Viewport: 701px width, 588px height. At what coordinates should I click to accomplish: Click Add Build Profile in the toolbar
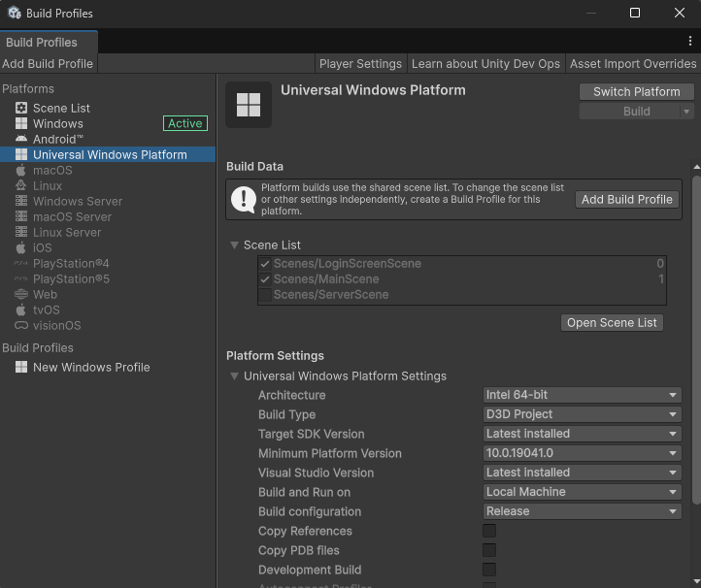[49, 64]
